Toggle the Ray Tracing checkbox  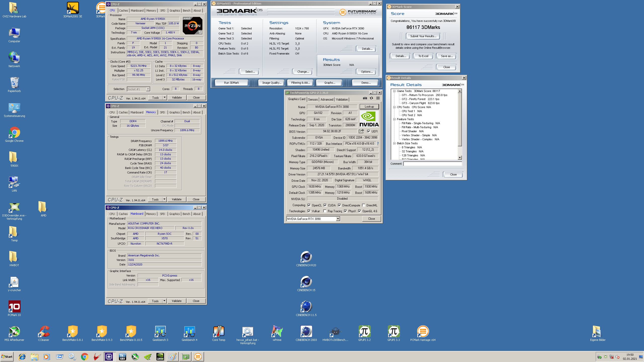[325, 211]
